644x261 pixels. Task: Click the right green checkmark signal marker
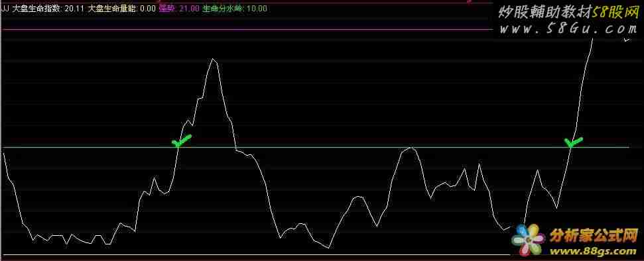pyautogui.click(x=573, y=142)
